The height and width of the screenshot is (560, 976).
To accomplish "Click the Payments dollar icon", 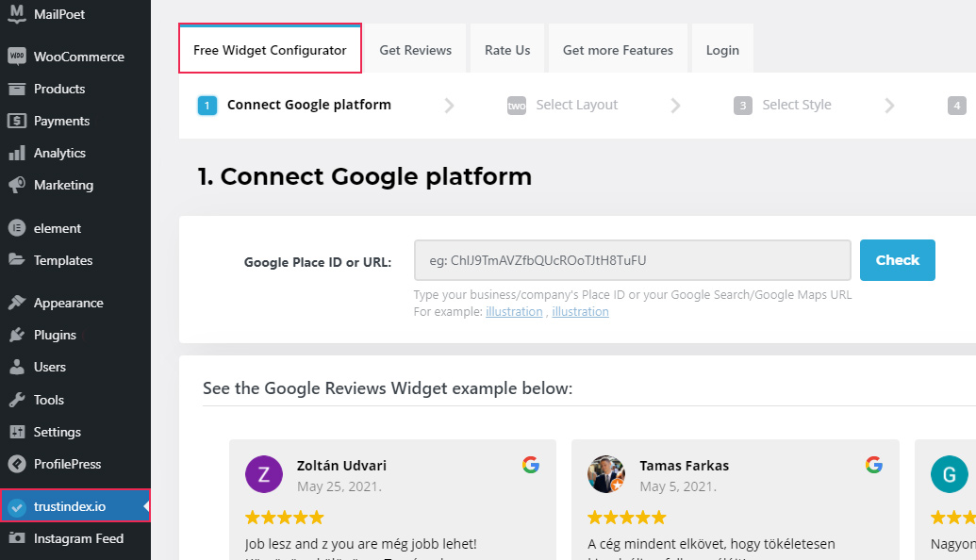I will coord(17,121).
